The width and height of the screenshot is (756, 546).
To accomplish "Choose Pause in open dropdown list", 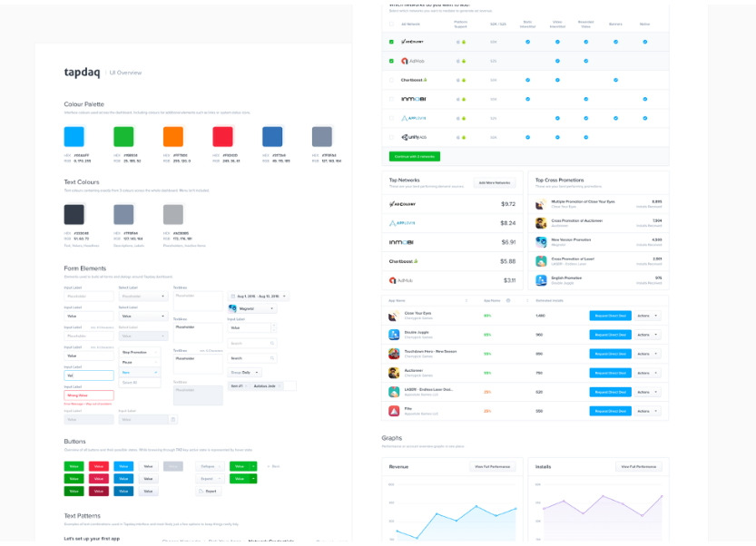I will click(140, 363).
